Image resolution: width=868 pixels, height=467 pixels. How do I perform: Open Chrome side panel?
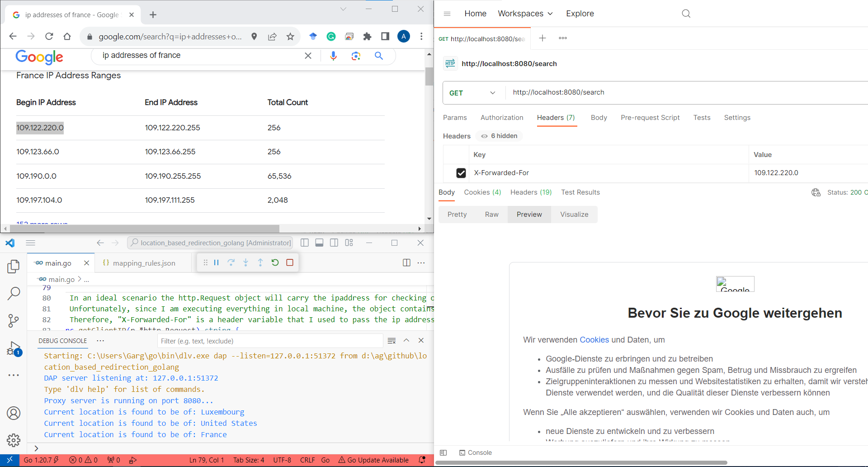385,36
